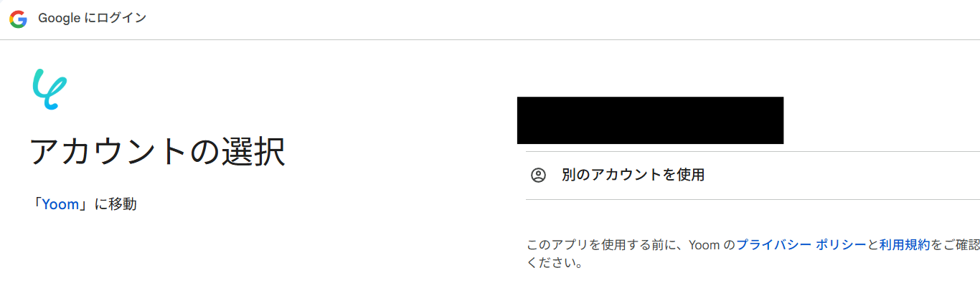980x288 pixels.
Task: Select the redacted account entry
Action: coord(650,120)
